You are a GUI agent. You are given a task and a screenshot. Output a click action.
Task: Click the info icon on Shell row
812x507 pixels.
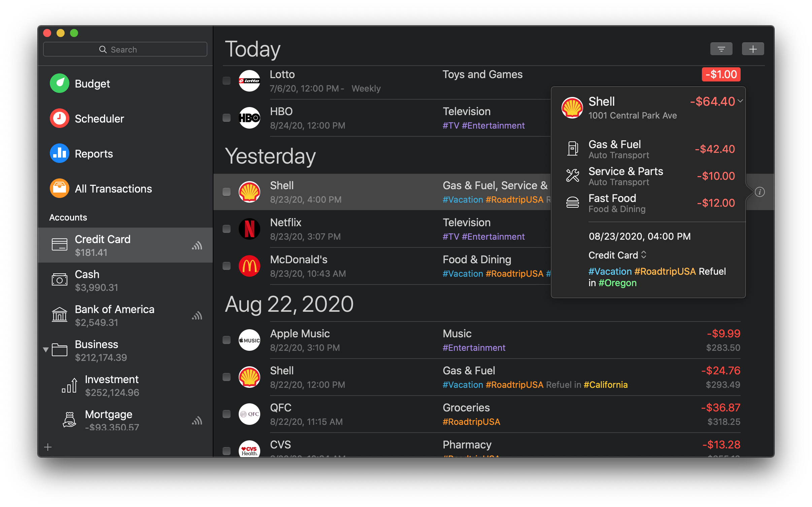[759, 192]
